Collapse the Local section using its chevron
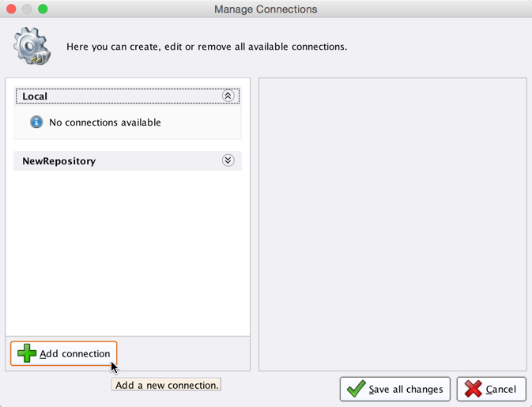 [228, 96]
